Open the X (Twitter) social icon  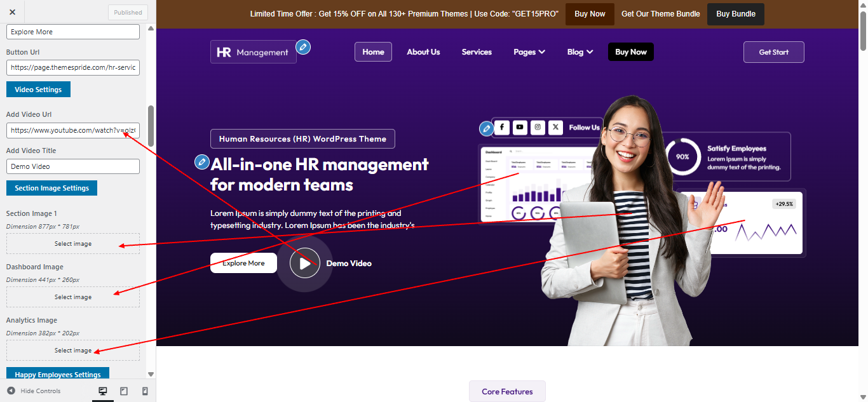pos(555,128)
